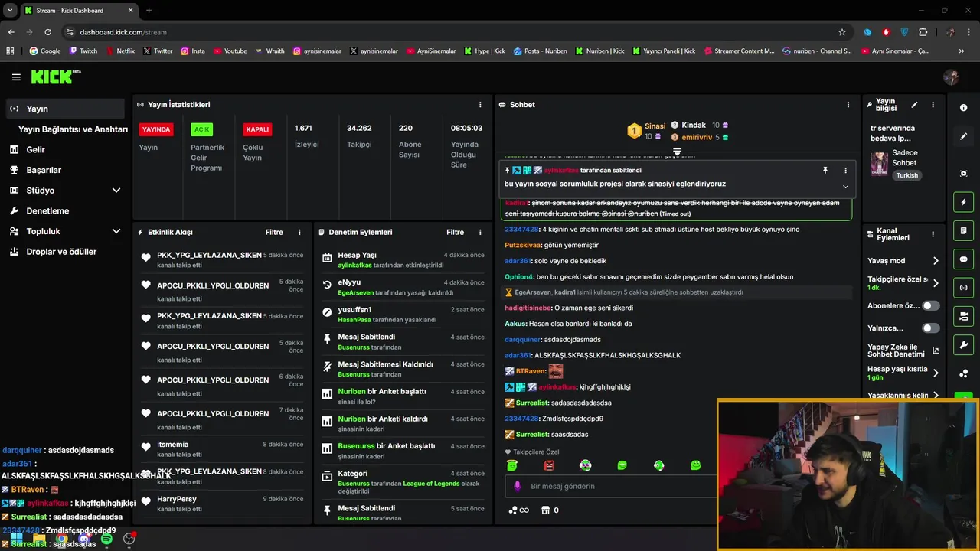
Task: Click HarryPersy follow event row
Action: [x=223, y=504]
